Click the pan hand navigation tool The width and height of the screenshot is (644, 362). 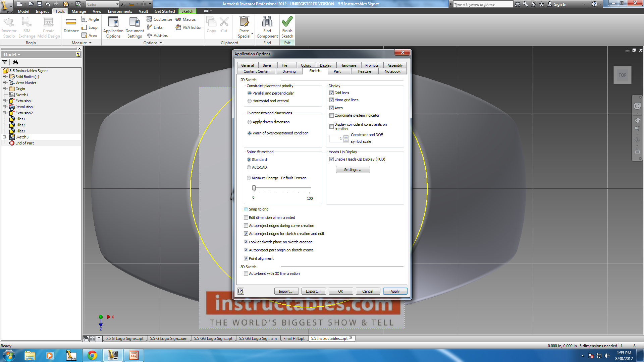(x=637, y=120)
